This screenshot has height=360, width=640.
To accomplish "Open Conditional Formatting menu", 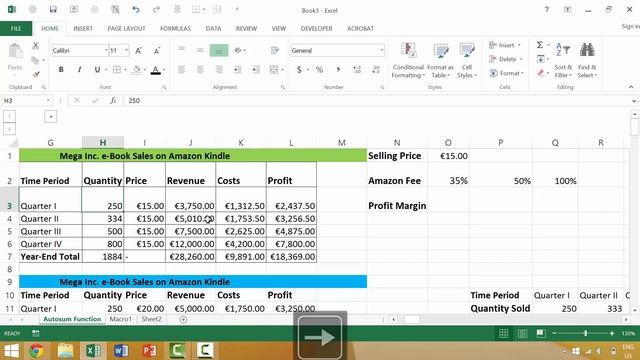I will click(x=407, y=60).
